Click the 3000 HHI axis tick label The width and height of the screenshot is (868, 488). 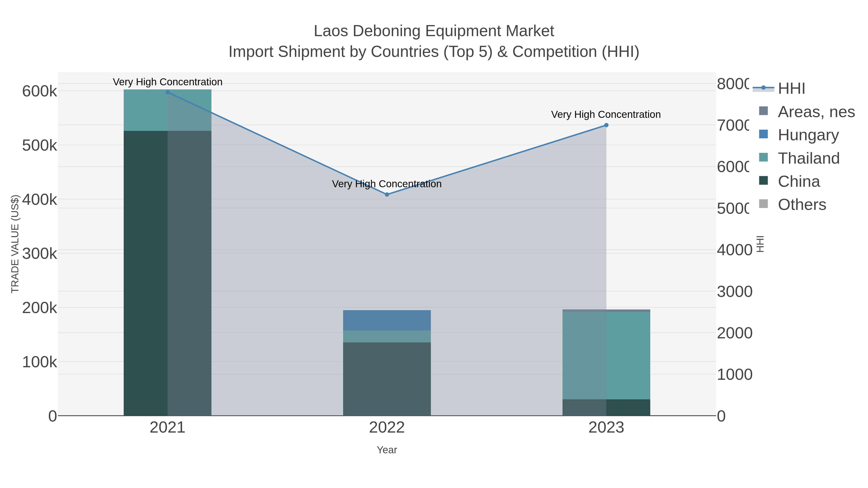pos(735,292)
